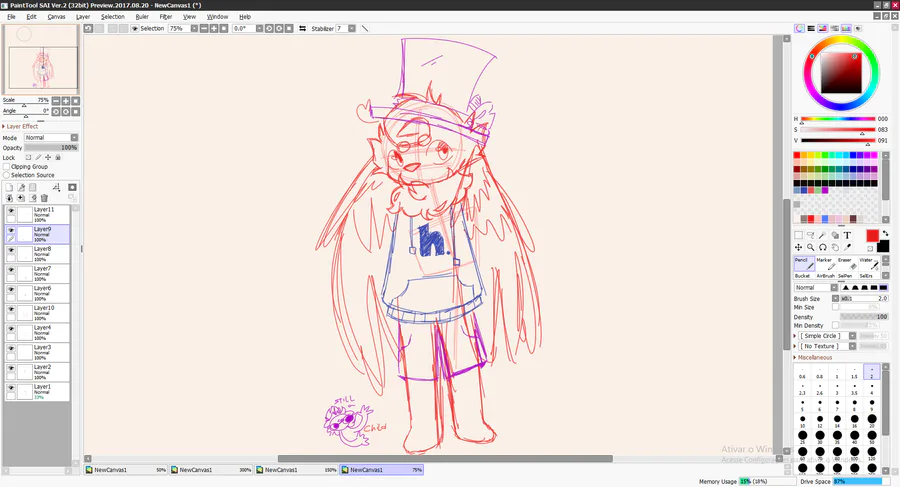Image resolution: width=900 pixels, height=487 pixels.
Task: Open the Brush Size multiplier dropdown
Action: coord(835,299)
